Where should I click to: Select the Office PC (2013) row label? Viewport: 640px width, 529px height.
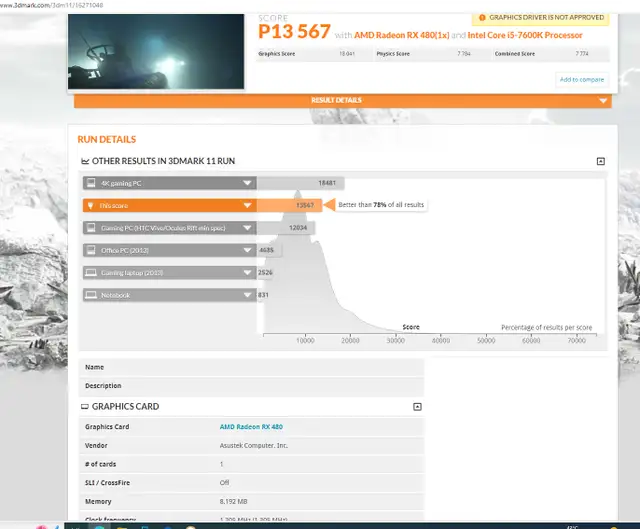124,250
